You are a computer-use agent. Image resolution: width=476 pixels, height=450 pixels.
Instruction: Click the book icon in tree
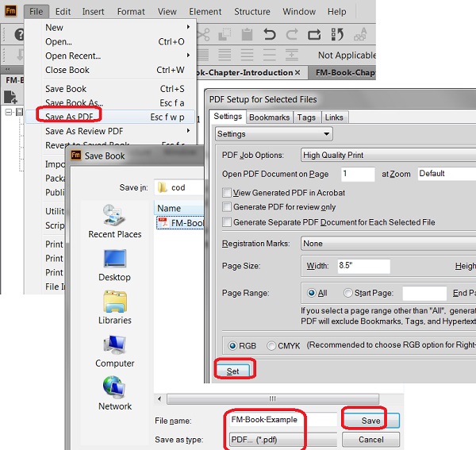pos(19,112)
